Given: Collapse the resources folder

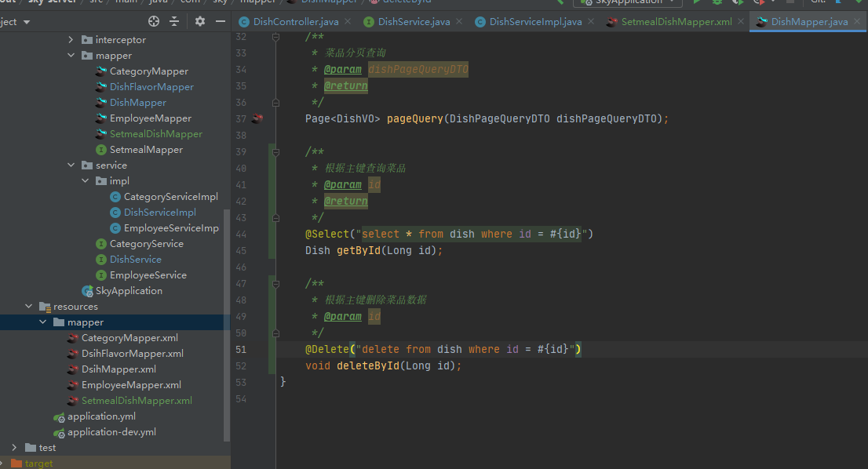Looking at the screenshot, I should coord(29,307).
